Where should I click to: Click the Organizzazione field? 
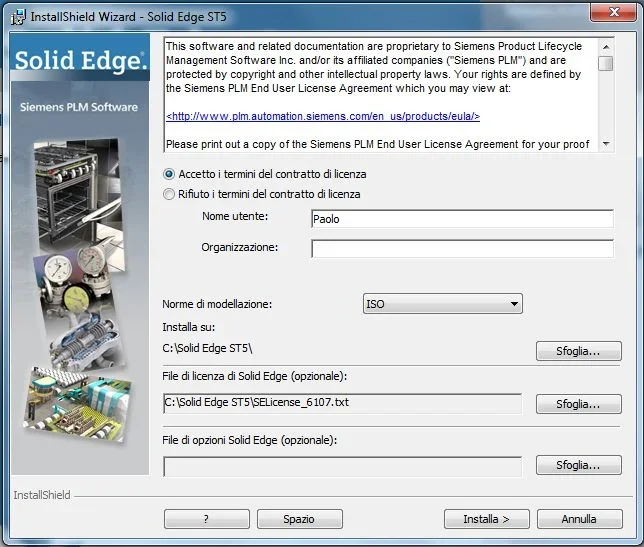coord(462,249)
